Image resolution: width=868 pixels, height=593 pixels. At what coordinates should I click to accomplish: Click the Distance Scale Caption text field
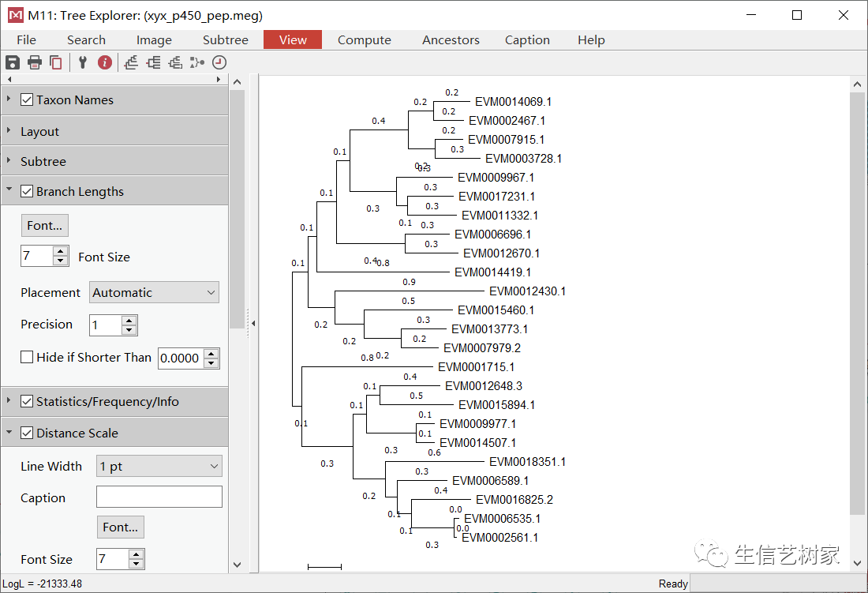159,497
